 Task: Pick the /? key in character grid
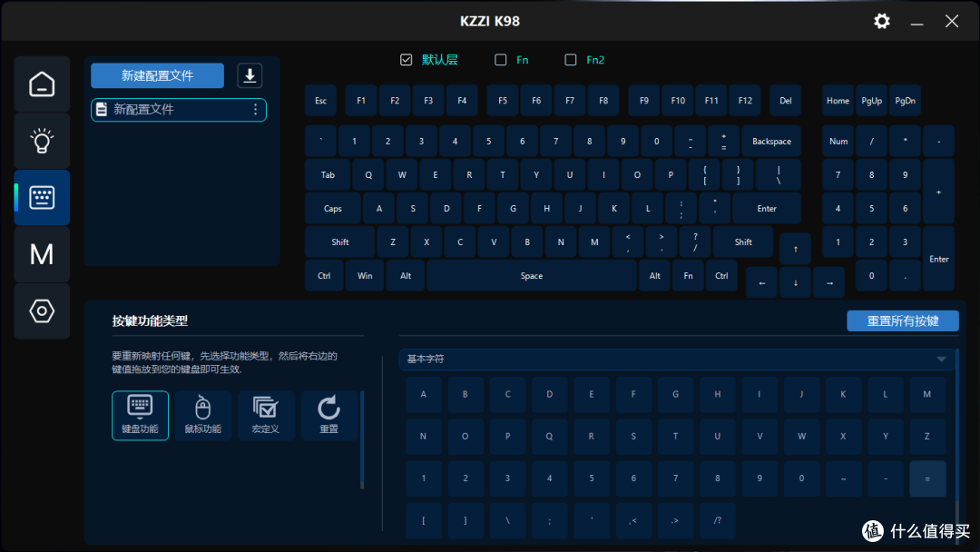[x=718, y=520]
